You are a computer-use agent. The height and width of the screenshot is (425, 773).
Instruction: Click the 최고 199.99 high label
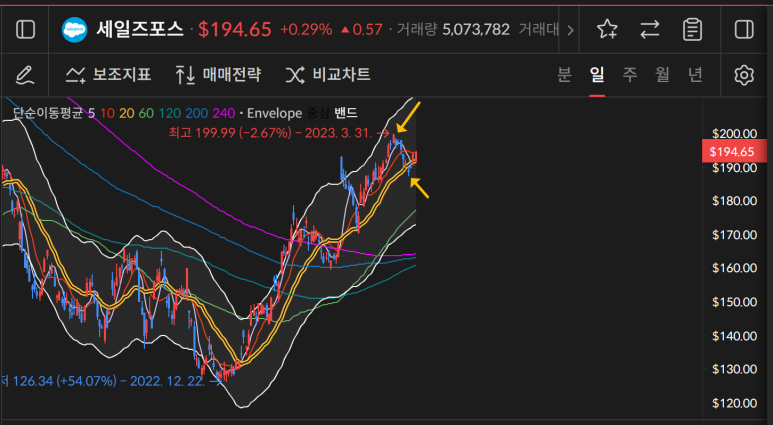pos(270,133)
